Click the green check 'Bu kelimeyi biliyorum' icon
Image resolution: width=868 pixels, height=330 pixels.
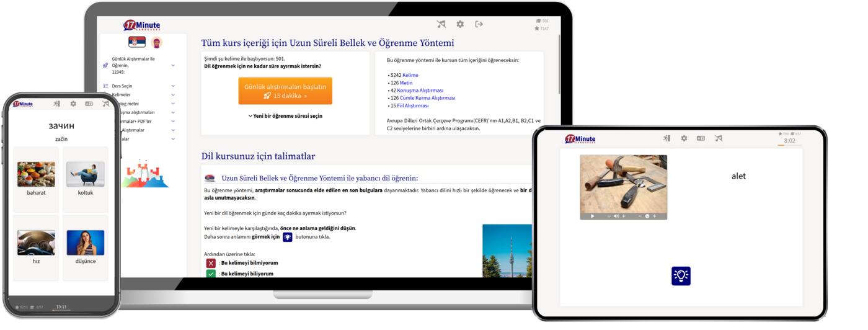click(211, 274)
